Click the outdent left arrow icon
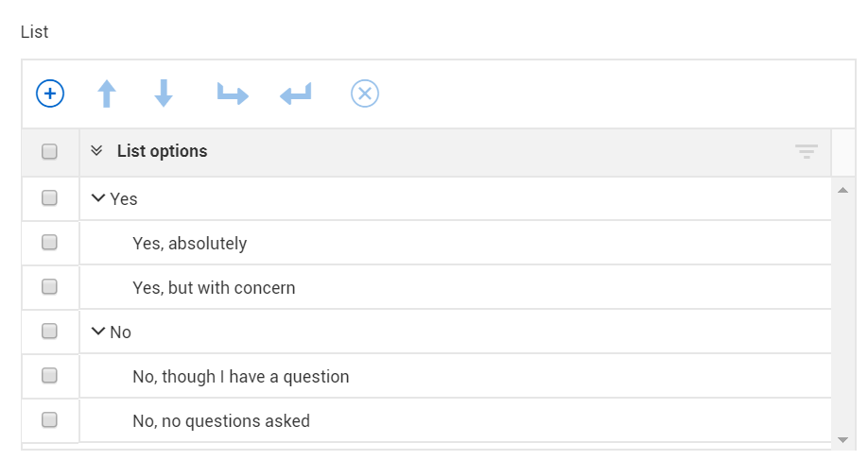868x460 pixels. tap(296, 94)
